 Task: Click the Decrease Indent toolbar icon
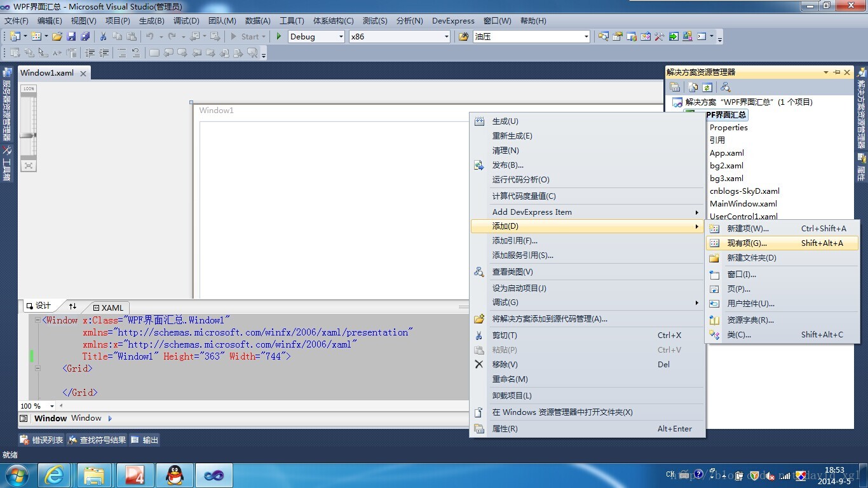point(90,53)
